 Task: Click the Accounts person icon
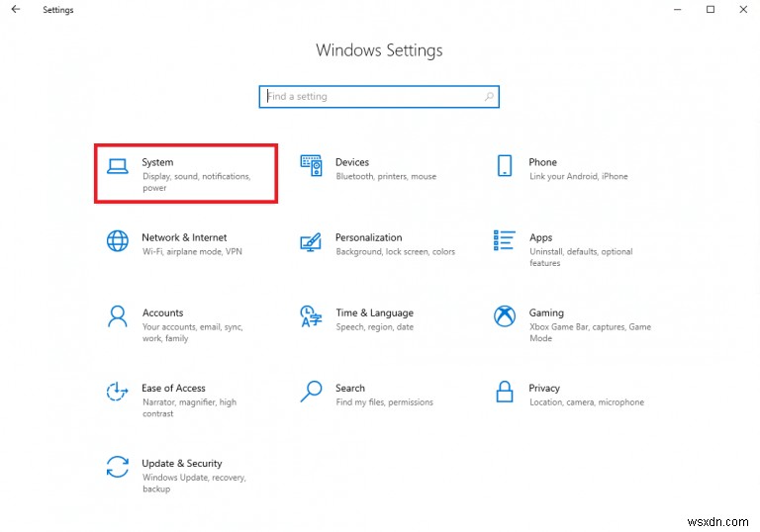pyautogui.click(x=118, y=316)
